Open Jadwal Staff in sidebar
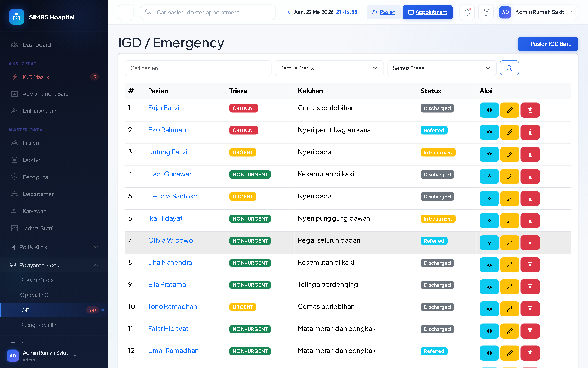588x368 pixels. coord(54,228)
